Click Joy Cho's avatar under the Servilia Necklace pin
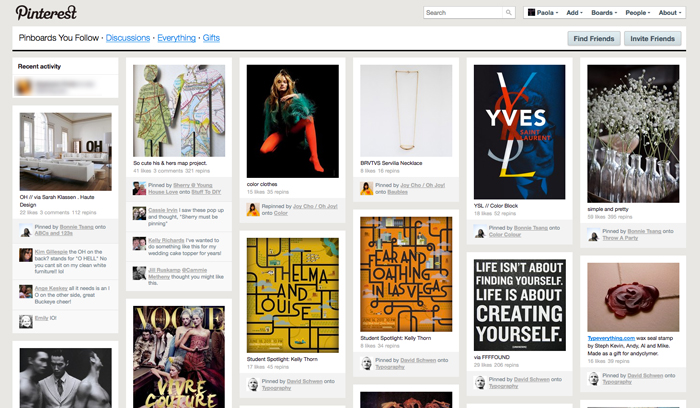This screenshot has width=700, height=408. [367, 188]
